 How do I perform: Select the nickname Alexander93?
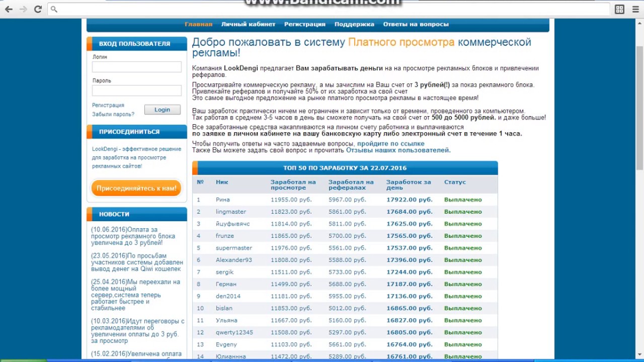(234, 260)
